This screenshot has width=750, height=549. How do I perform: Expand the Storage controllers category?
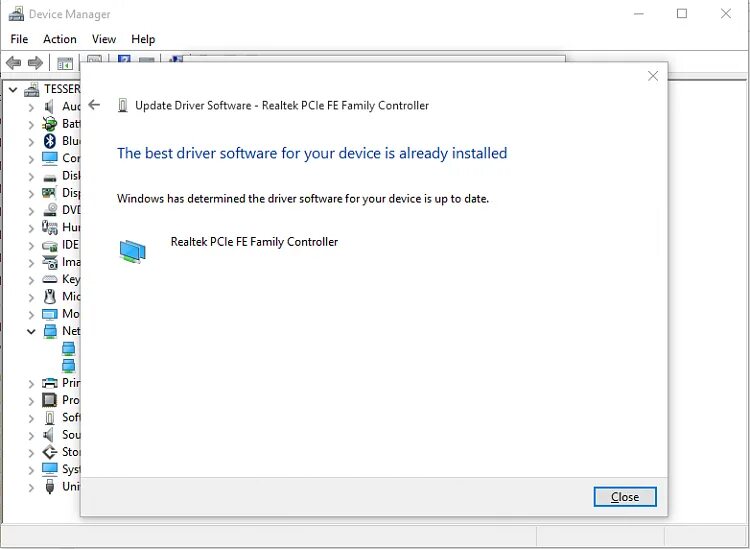pyautogui.click(x=31, y=453)
